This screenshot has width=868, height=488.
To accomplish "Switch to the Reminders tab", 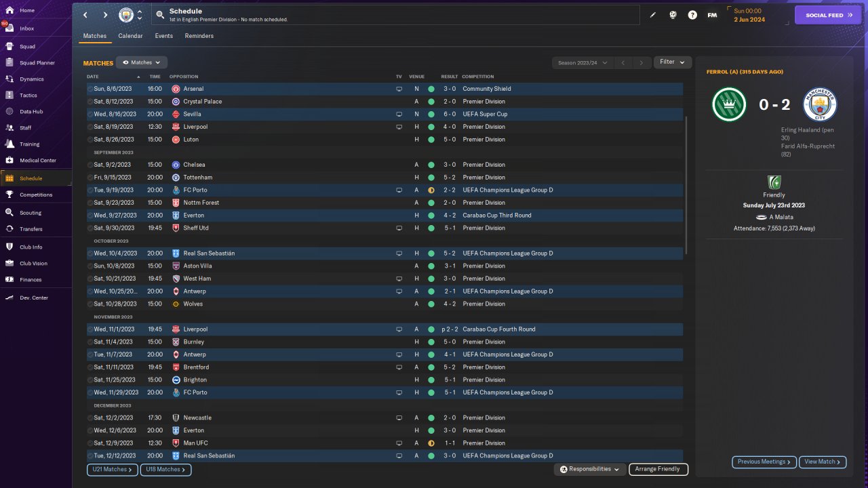I will (199, 36).
